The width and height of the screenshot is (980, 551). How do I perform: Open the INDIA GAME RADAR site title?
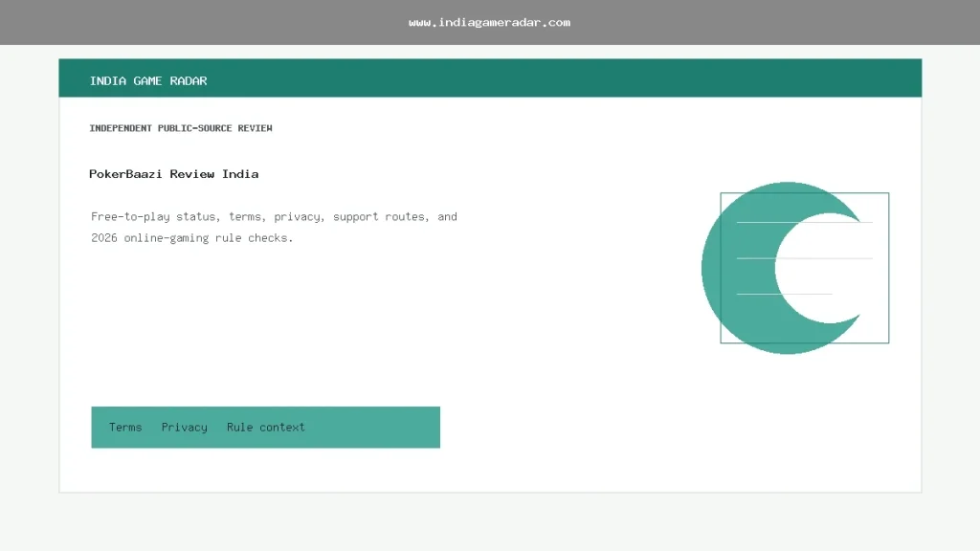tap(148, 80)
